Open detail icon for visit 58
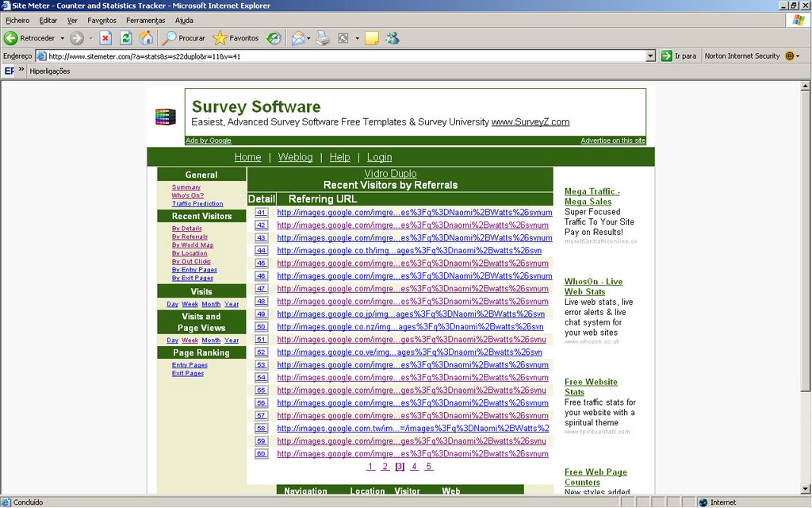 [x=262, y=428]
